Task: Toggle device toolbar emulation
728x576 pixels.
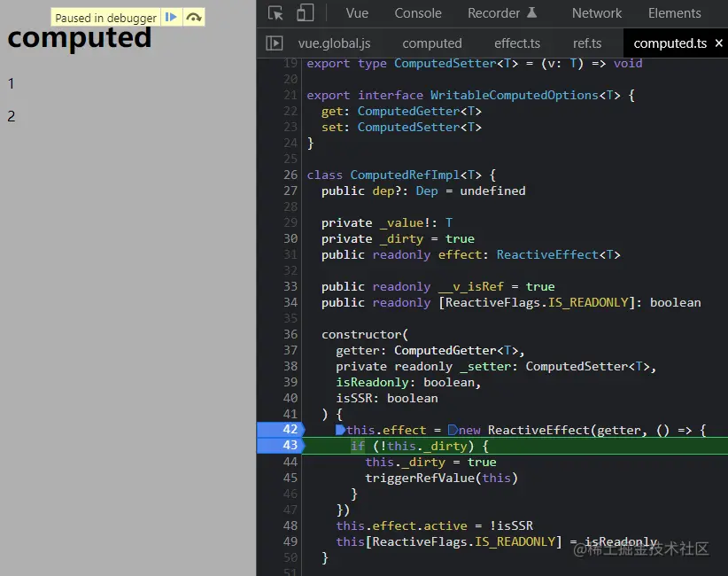Action: point(305,13)
